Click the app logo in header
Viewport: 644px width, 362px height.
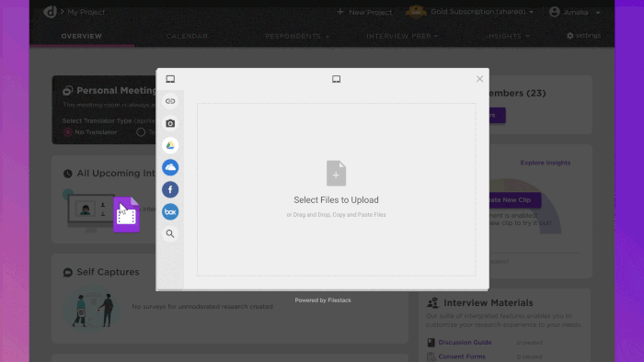point(50,12)
